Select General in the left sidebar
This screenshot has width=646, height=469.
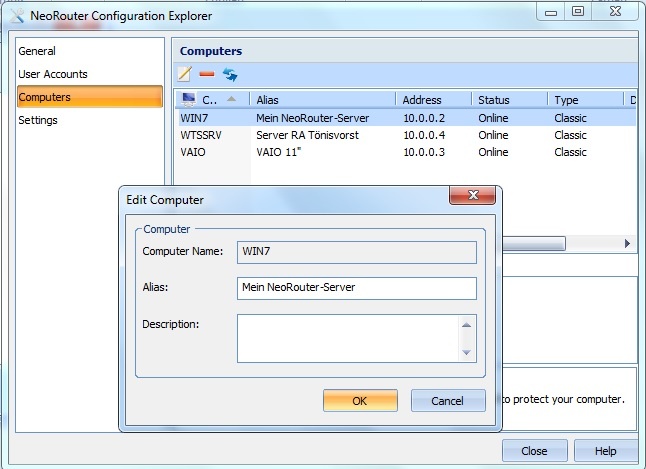tap(37, 51)
